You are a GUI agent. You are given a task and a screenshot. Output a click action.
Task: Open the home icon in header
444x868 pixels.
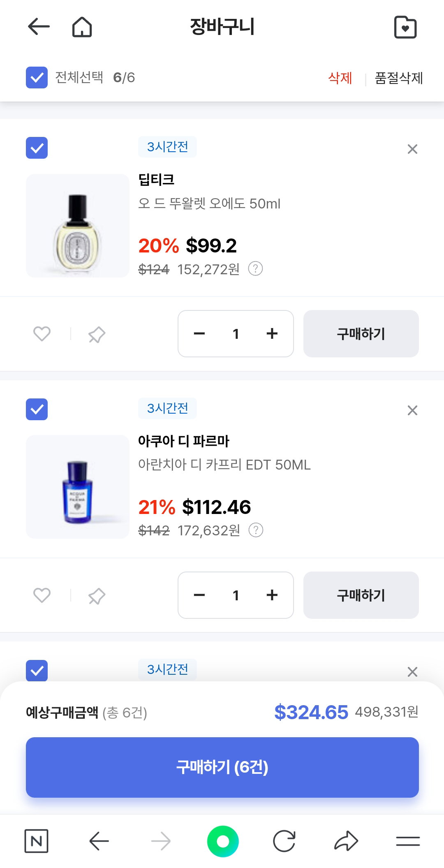[x=82, y=27]
